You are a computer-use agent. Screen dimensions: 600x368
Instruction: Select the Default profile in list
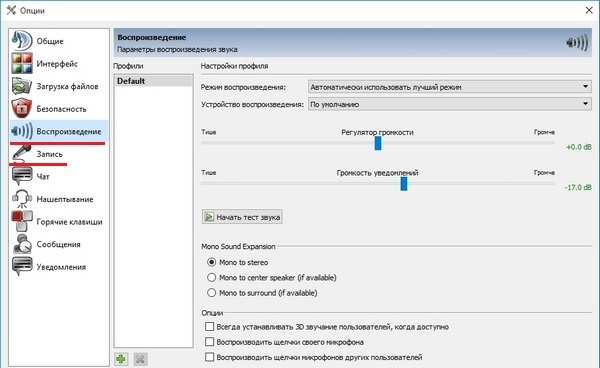coord(153,81)
